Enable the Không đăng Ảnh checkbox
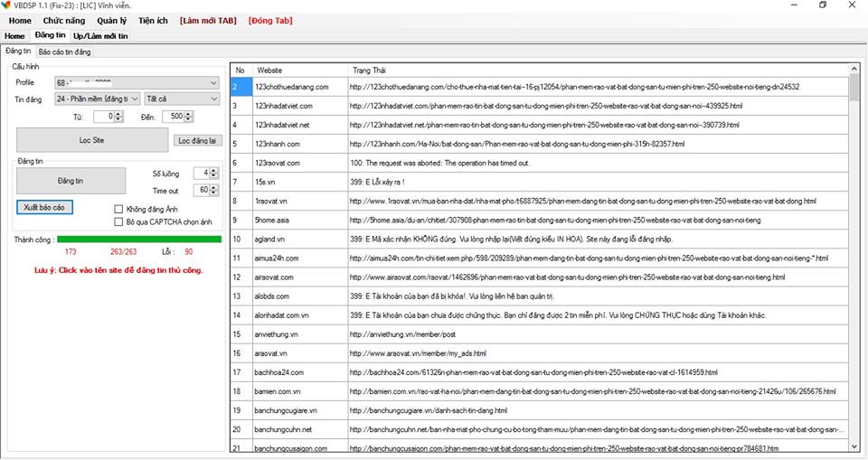Image resolution: width=868 pixels, height=460 pixels. pyautogui.click(x=118, y=210)
